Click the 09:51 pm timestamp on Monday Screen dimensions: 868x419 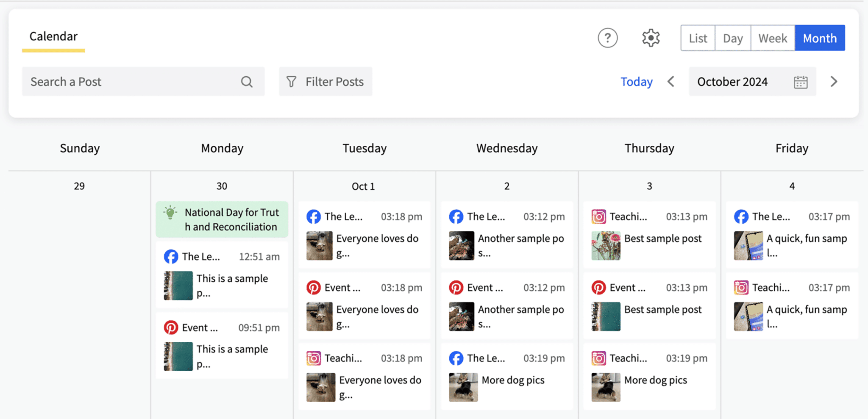point(259,327)
